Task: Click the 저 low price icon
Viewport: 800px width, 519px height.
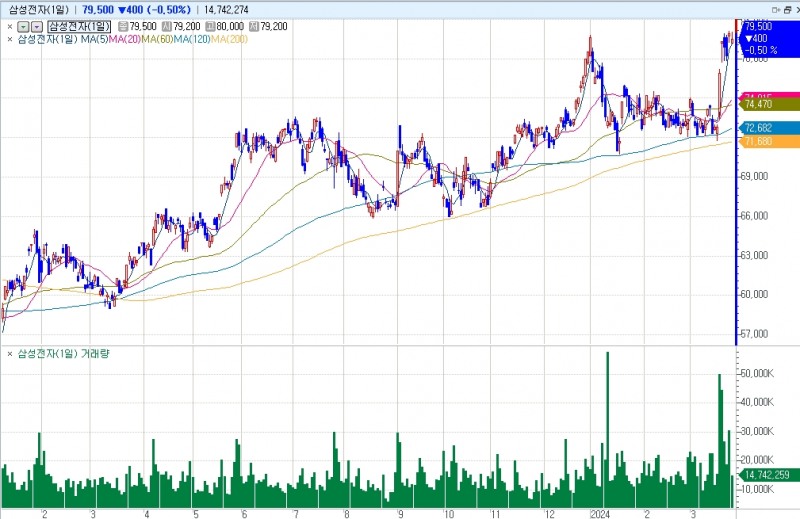Action: 254,27
